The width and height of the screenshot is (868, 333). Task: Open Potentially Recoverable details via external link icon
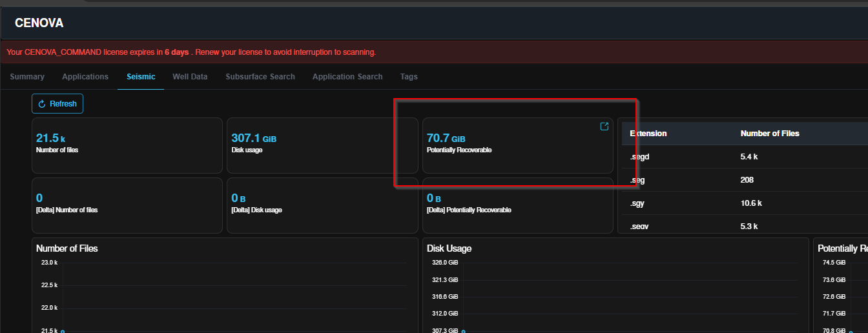pos(604,126)
